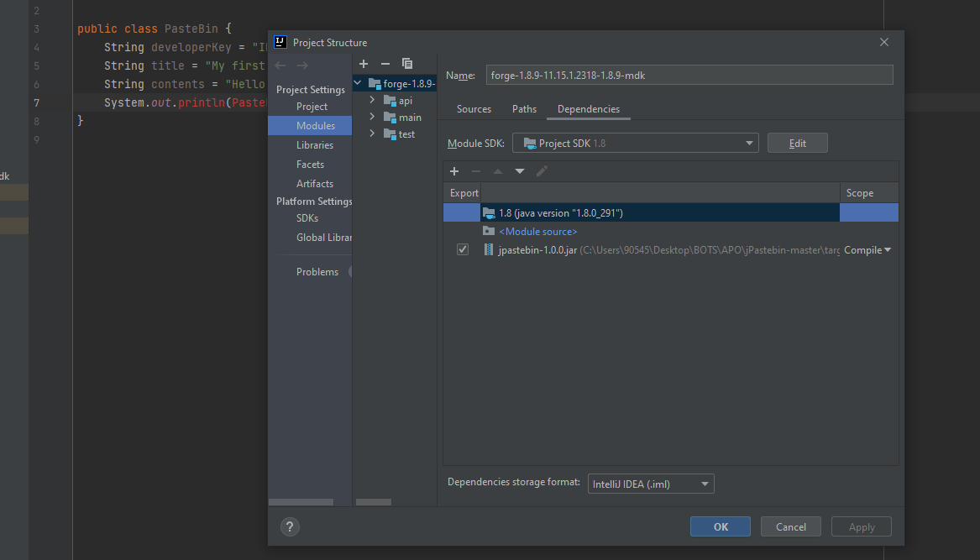
Task: Remove the selected module with the minus icon
Action: 385,64
